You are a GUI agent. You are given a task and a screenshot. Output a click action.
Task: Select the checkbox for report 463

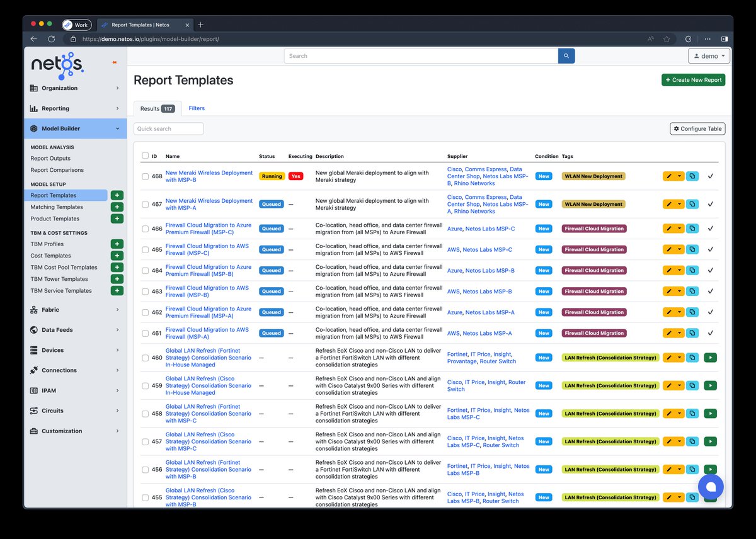point(146,292)
